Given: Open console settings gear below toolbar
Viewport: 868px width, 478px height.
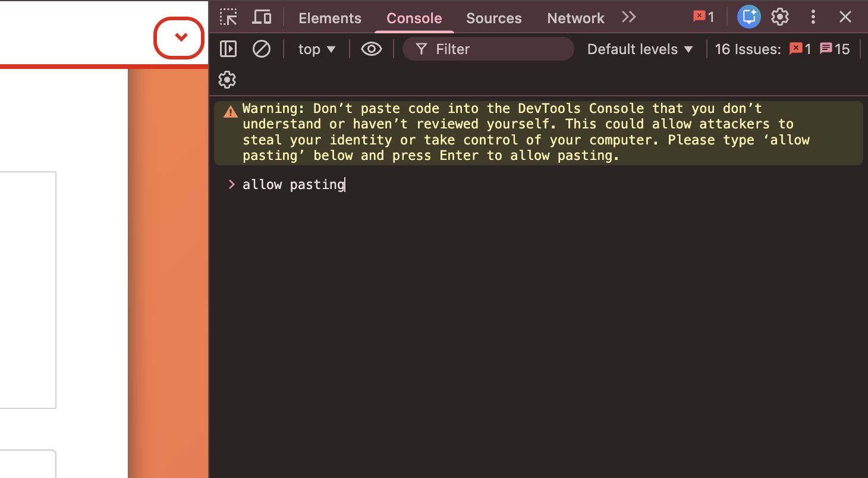Looking at the screenshot, I should pyautogui.click(x=227, y=80).
